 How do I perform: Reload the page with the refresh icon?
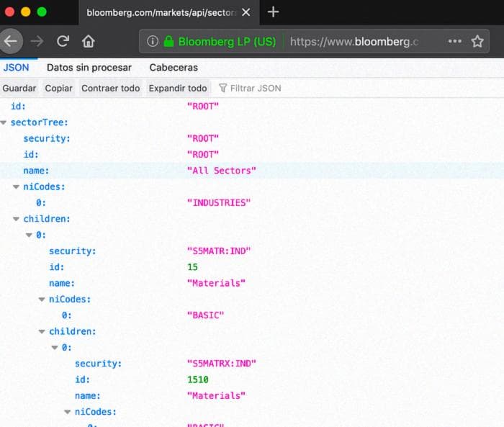pos(63,41)
